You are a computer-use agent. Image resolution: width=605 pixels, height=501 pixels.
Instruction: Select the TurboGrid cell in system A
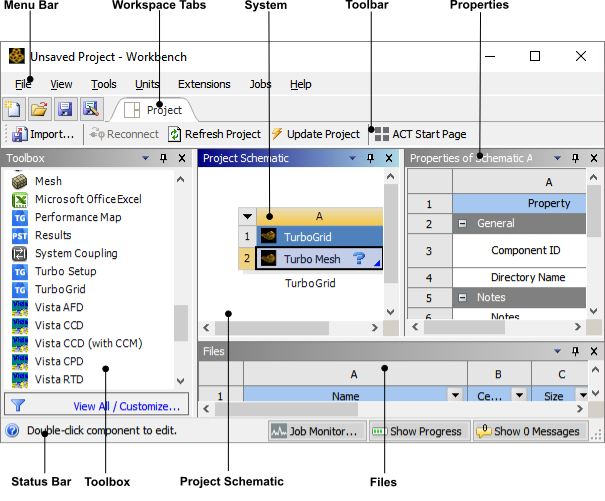click(x=319, y=237)
